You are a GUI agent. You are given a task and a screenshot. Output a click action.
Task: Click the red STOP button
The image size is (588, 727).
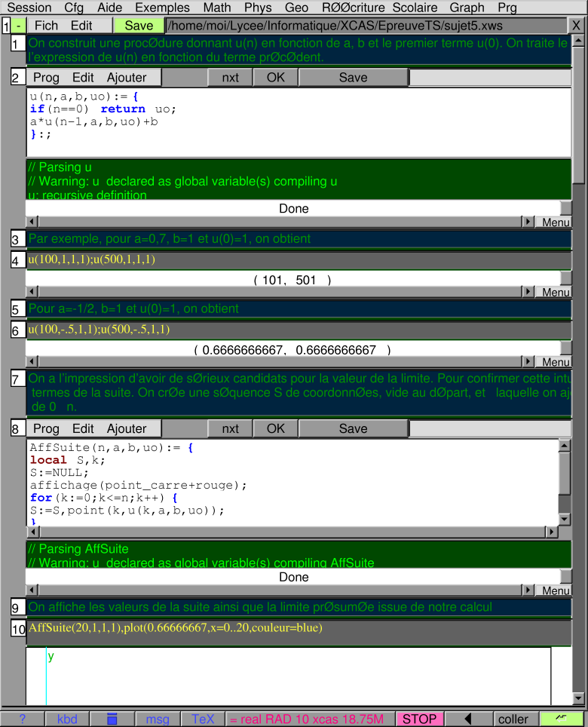click(419, 719)
